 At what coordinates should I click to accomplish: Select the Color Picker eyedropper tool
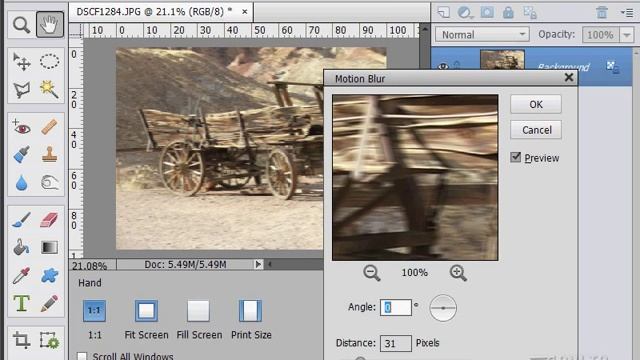click(x=21, y=276)
